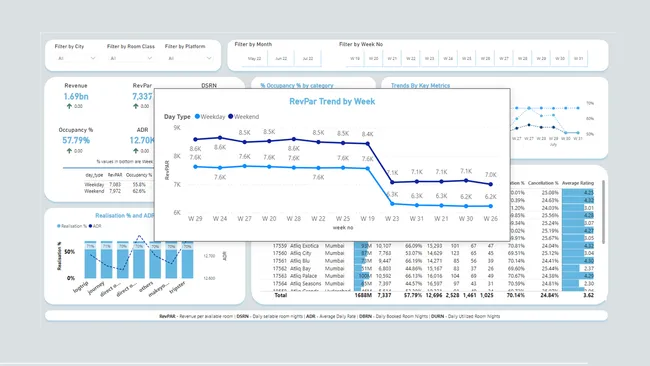The width and height of the screenshot is (650, 366).
Task: Click the ADR 12.70K card value
Action: [142, 140]
